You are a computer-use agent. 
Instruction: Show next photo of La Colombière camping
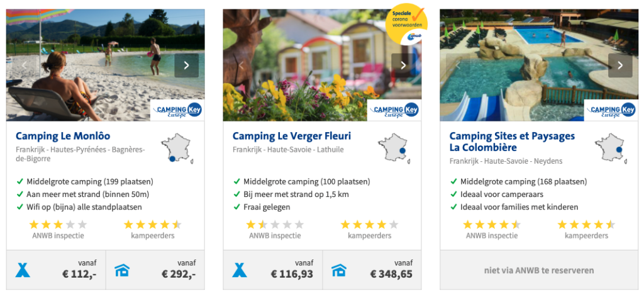pyautogui.click(x=620, y=65)
